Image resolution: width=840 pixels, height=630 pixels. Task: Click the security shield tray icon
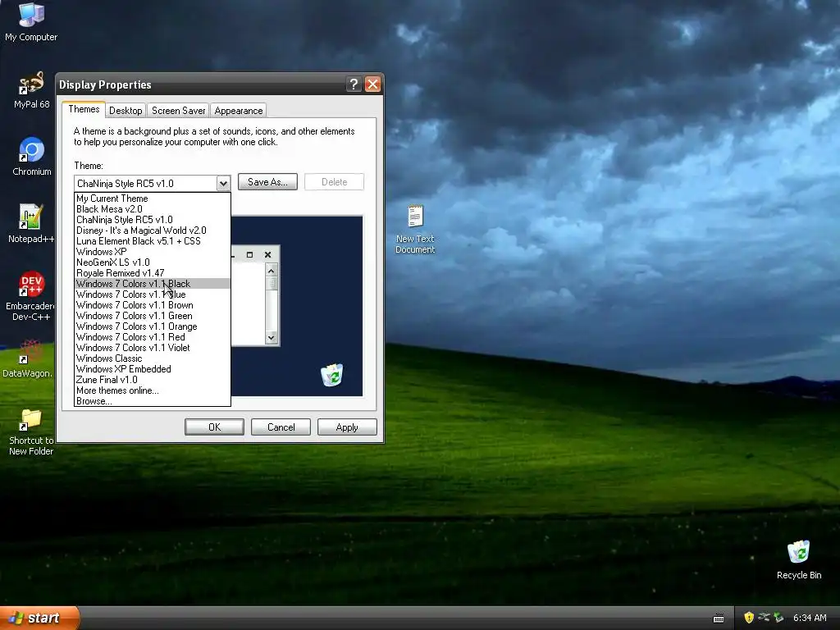(749, 618)
